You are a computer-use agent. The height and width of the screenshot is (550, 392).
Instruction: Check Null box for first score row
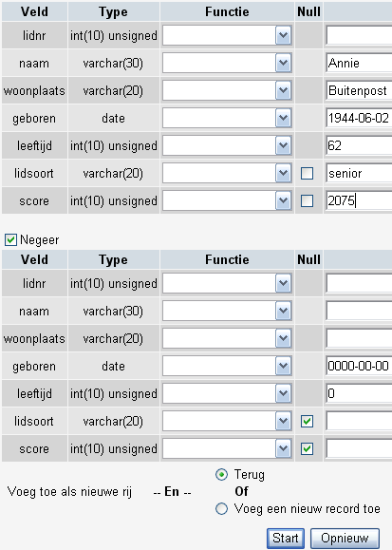(x=308, y=201)
